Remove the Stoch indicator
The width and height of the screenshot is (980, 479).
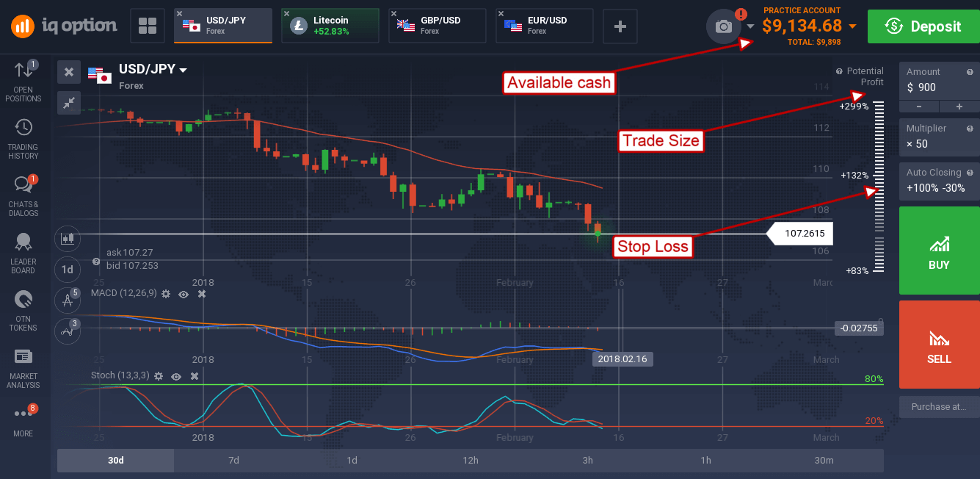(195, 375)
